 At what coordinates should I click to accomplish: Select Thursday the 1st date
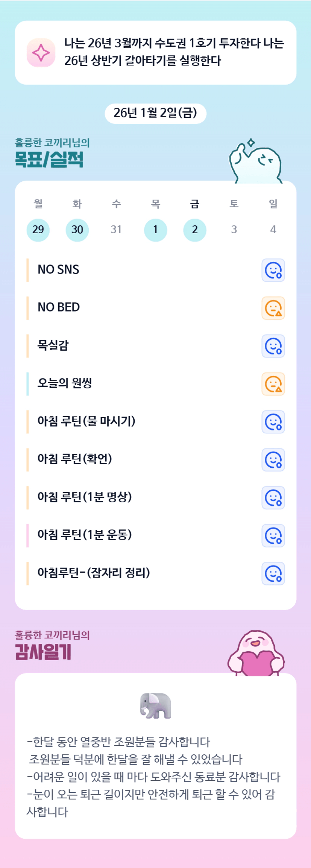[x=155, y=230]
